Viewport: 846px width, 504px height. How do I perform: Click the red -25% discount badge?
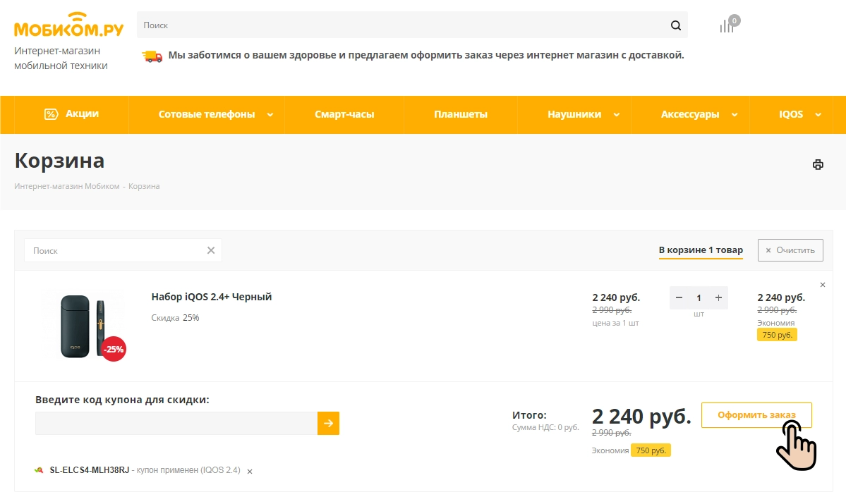pyautogui.click(x=114, y=349)
